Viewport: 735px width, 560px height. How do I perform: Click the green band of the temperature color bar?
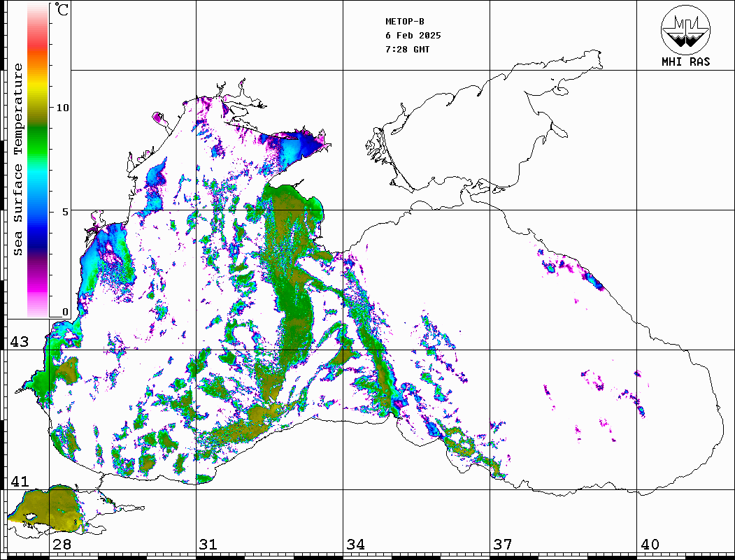tap(38, 141)
